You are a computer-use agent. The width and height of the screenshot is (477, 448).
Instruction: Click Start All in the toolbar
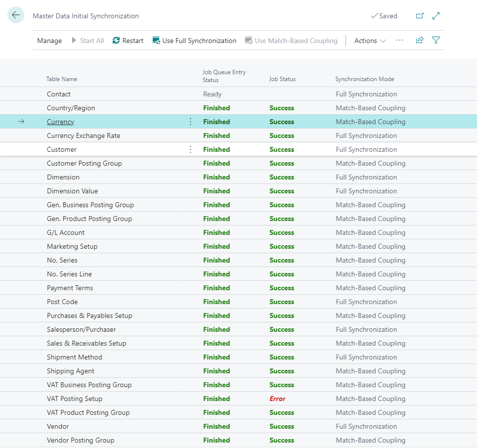tap(88, 41)
